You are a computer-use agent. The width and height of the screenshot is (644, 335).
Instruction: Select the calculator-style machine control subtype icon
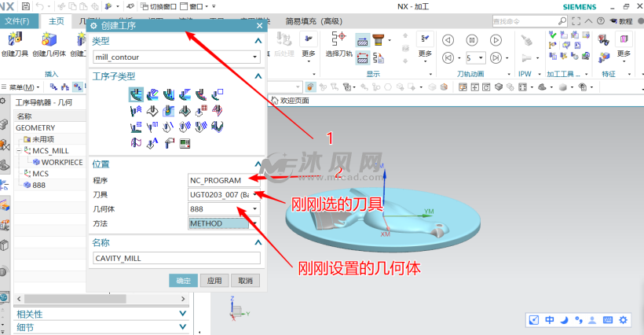tap(185, 143)
